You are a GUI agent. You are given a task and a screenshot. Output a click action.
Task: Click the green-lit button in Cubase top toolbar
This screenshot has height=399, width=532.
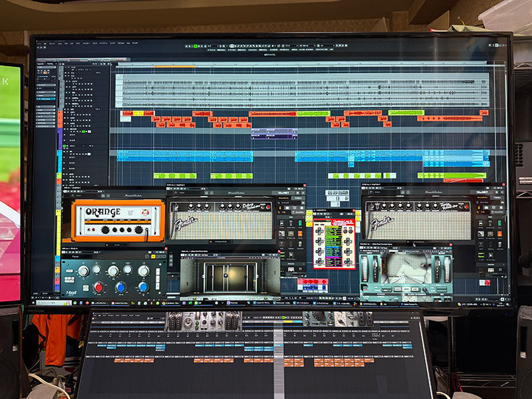[196, 46]
